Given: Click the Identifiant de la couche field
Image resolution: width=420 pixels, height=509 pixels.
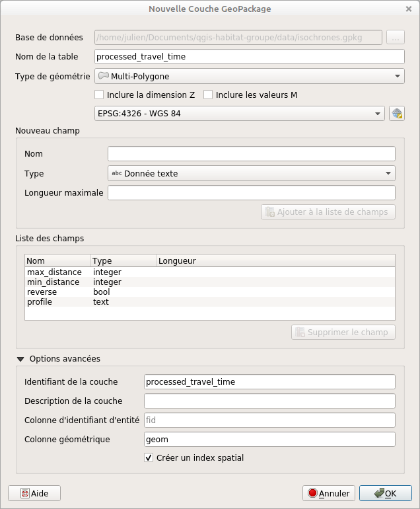Looking at the screenshot, I should (269, 382).
